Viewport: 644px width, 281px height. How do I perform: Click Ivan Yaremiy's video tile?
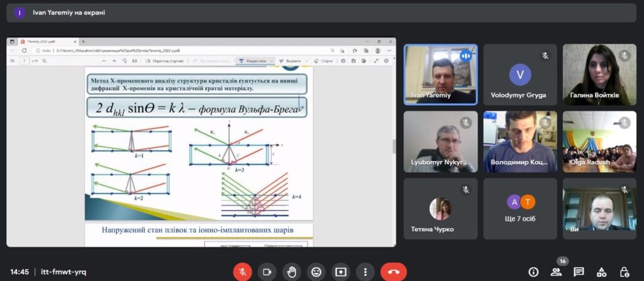pyautogui.click(x=440, y=74)
